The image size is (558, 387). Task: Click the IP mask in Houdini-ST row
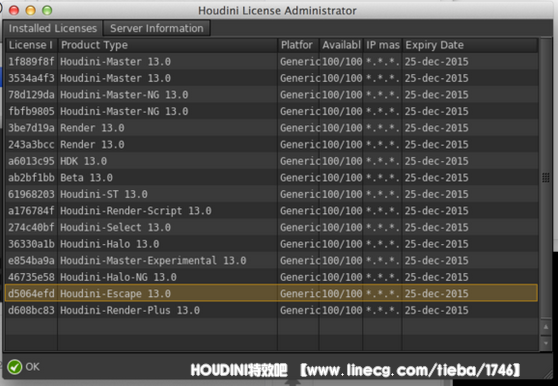[383, 194]
